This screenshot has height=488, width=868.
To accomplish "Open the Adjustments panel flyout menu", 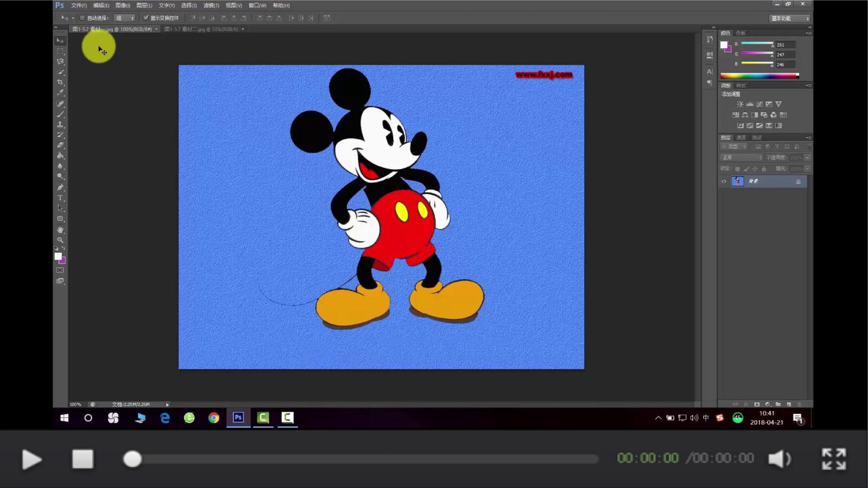I will pyautogui.click(x=809, y=86).
